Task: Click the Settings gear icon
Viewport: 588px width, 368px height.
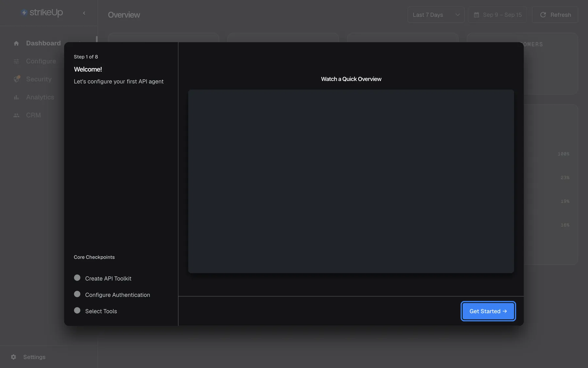Action: click(13, 357)
